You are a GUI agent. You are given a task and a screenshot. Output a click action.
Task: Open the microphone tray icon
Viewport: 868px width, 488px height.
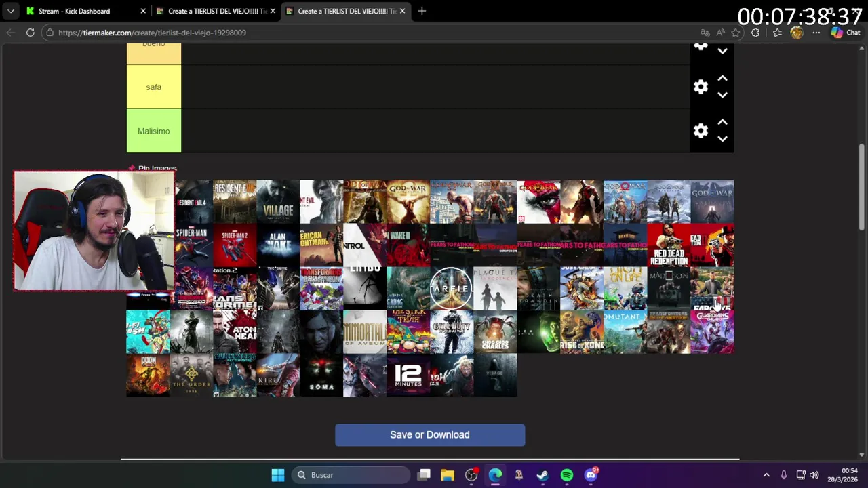[784, 475]
